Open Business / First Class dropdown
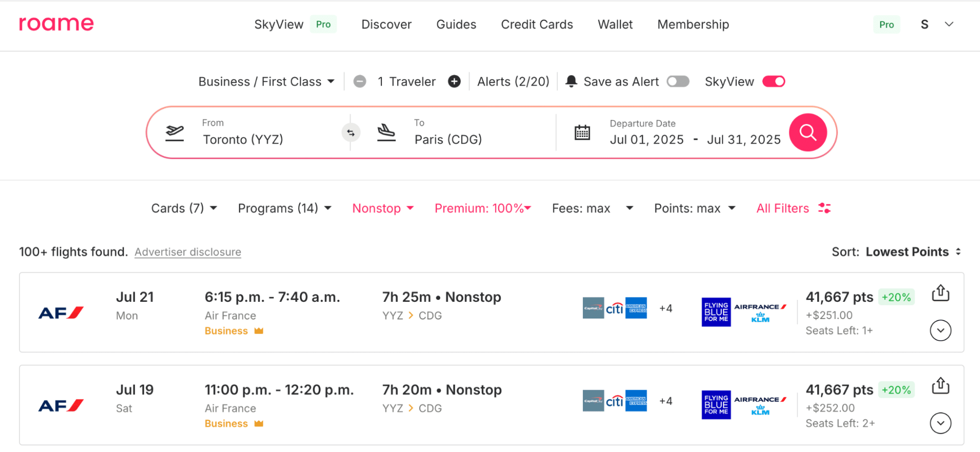This screenshot has width=980, height=452. (x=266, y=81)
